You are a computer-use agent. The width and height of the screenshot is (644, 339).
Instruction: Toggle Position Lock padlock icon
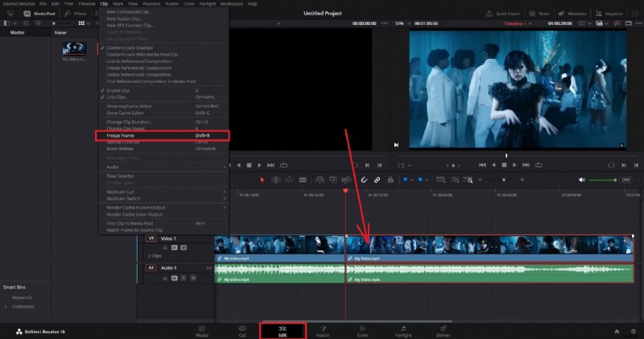pos(390,180)
